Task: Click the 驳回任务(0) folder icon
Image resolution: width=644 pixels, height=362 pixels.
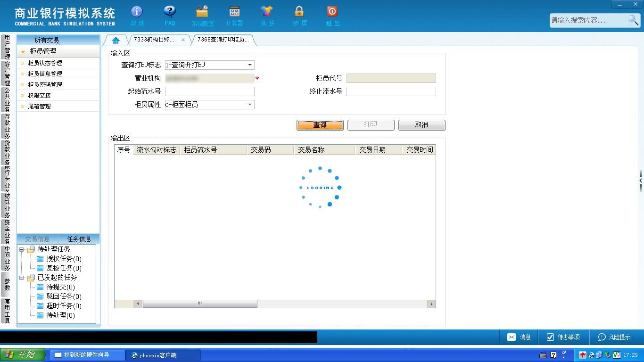Action: pyautogui.click(x=40, y=296)
